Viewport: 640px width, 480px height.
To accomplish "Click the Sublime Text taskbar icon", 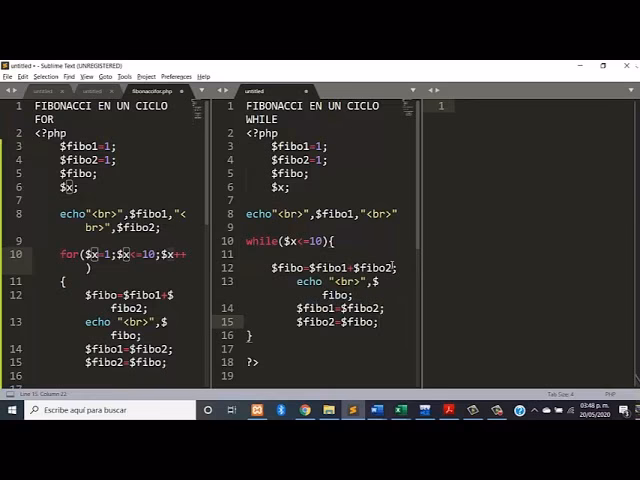I will click(353, 410).
